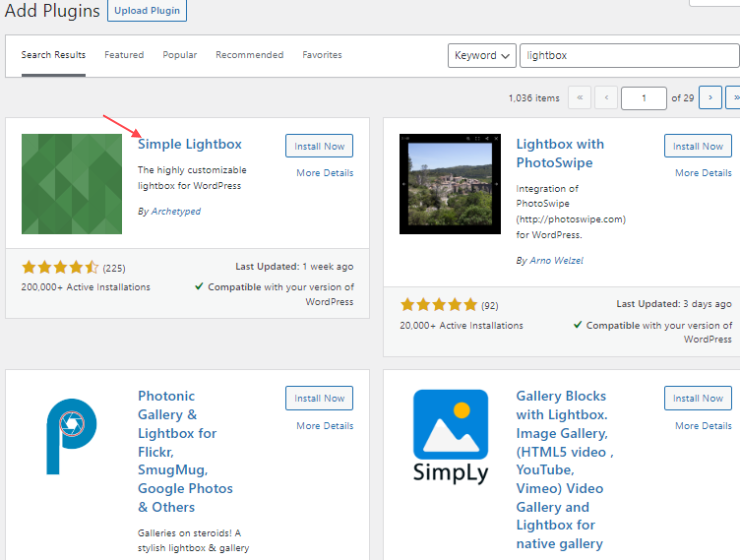Open author Arno Welzel's link
This screenshot has height=560, width=740.
[557, 260]
